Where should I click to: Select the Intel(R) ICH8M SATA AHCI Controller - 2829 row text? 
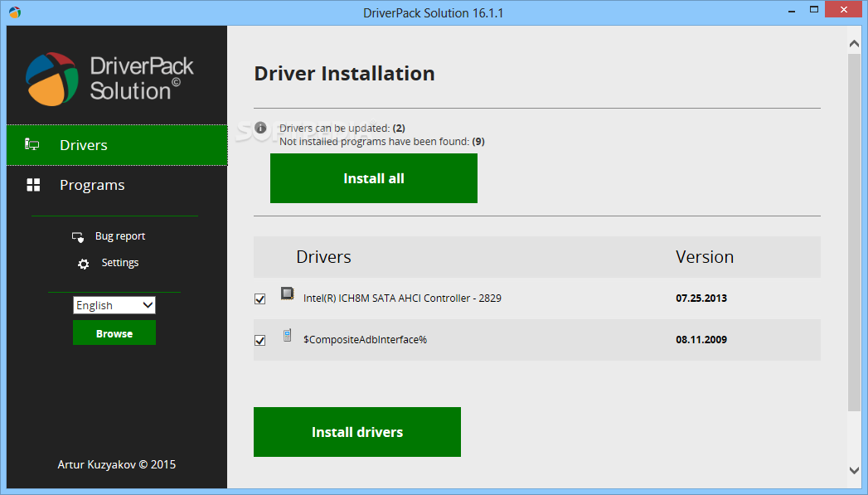[402, 298]
